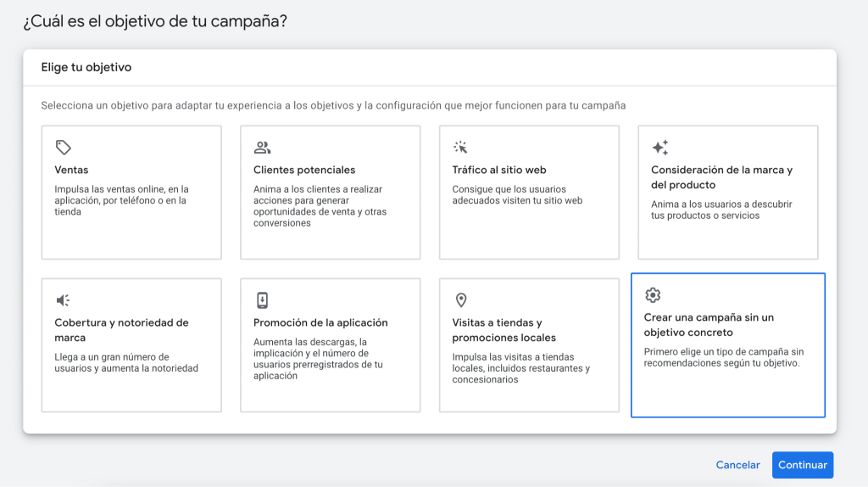
Task: Click the people icon for Clientes potenciales
Action: pyautogui.click(x=262, y=148)
